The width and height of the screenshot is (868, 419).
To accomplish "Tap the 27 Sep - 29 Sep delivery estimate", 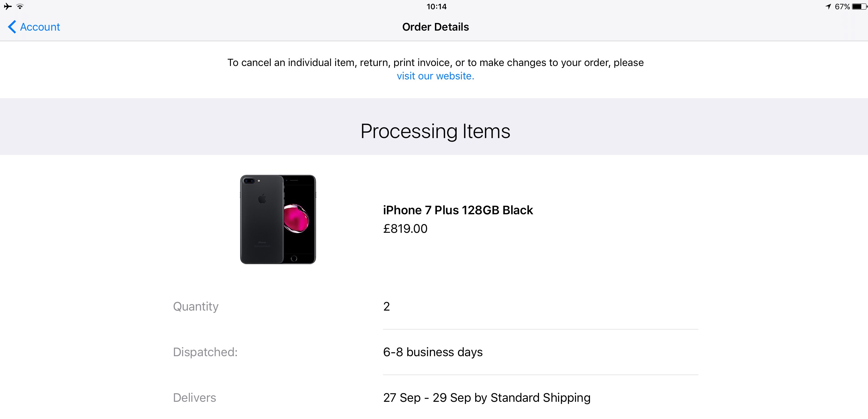I will pyautogui.click(x=486, y=398).
